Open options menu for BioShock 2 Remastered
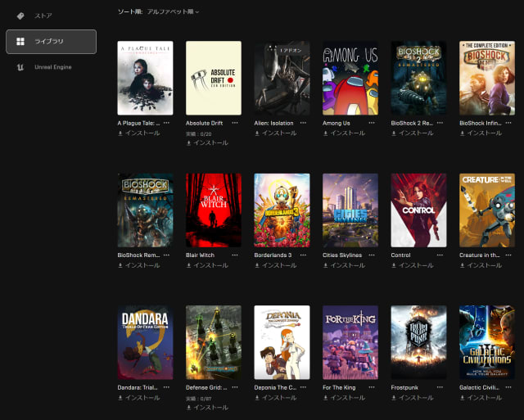The image size is (524, 420). coord(440,123)
